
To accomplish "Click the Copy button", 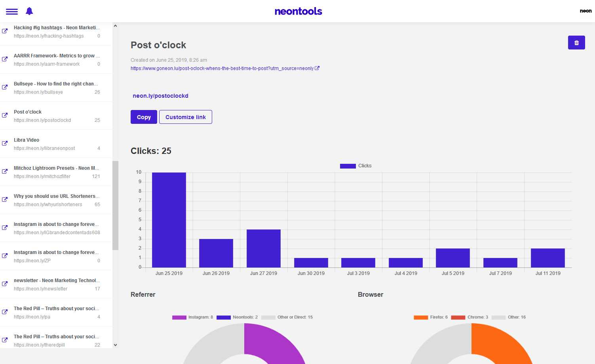I will 144,117.
